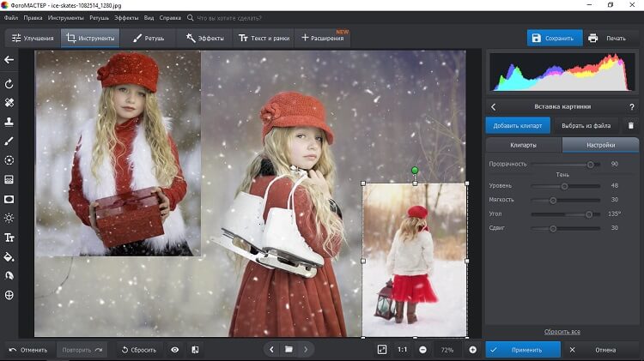
Task: Select the brush tool in sidebar
Action: pos(9,141)
